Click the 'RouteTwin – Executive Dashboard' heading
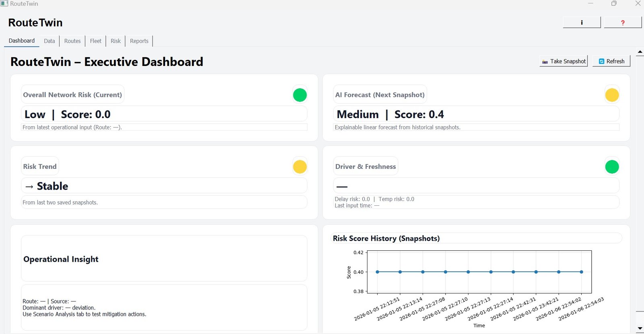The width and height of the screenshot is (644, 334). point(107,62)
